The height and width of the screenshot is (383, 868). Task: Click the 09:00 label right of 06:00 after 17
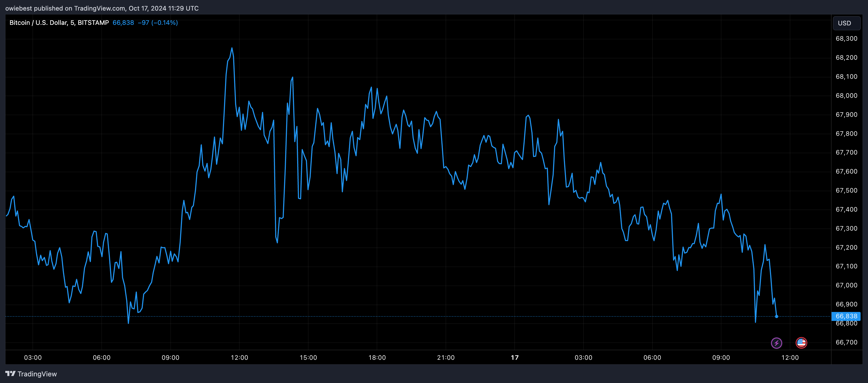721,357
